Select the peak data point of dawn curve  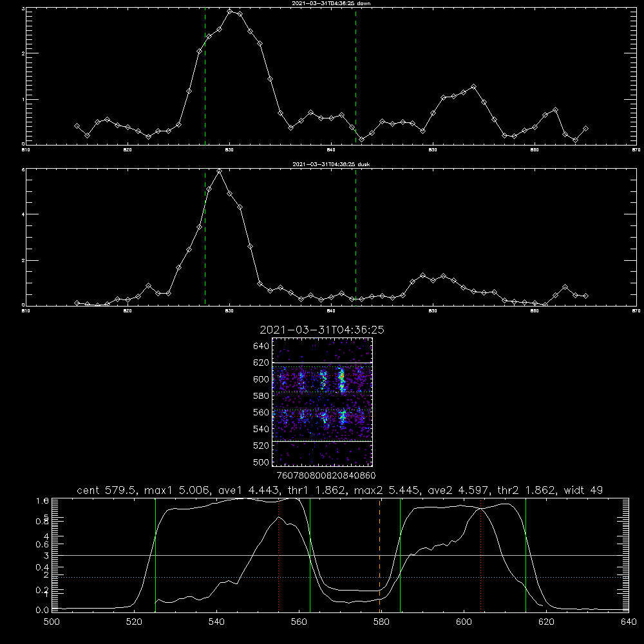coord(230,11)
